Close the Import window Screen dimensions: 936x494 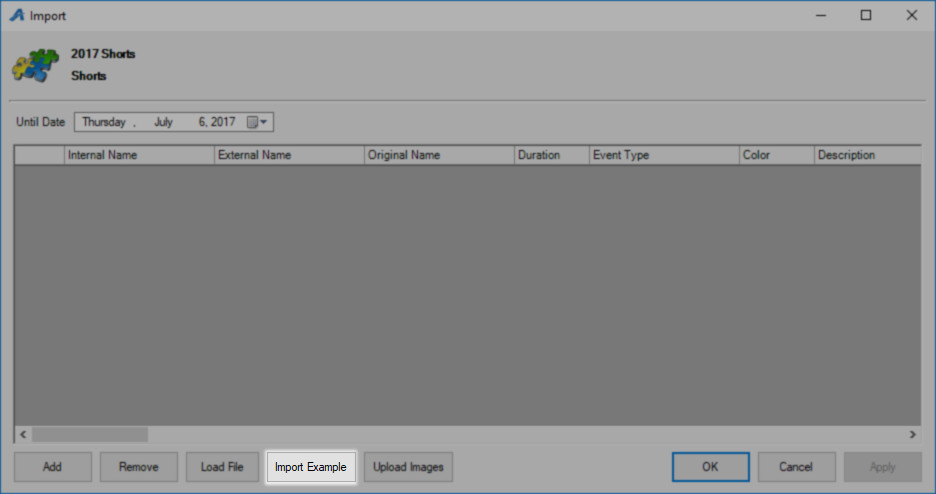point(912,16)
